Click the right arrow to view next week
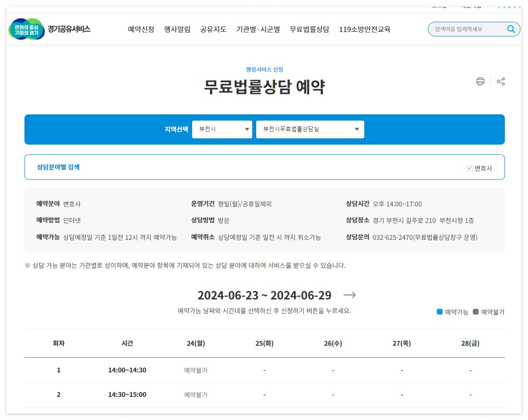 click(x=350, y=295)
